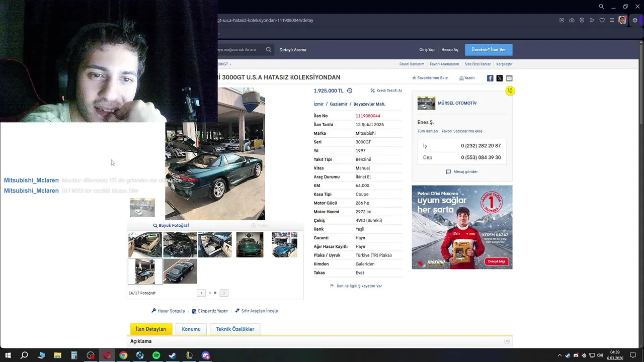The width and height of the screenshot is (644, 362).
Task: Click Kredi Teklifi Al link
Action: point(386,90)
